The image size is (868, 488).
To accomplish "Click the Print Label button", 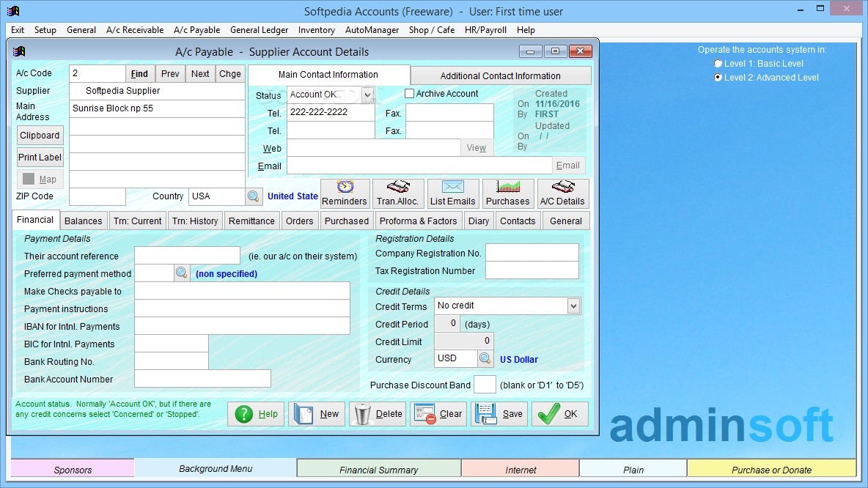I will point(40,157).
